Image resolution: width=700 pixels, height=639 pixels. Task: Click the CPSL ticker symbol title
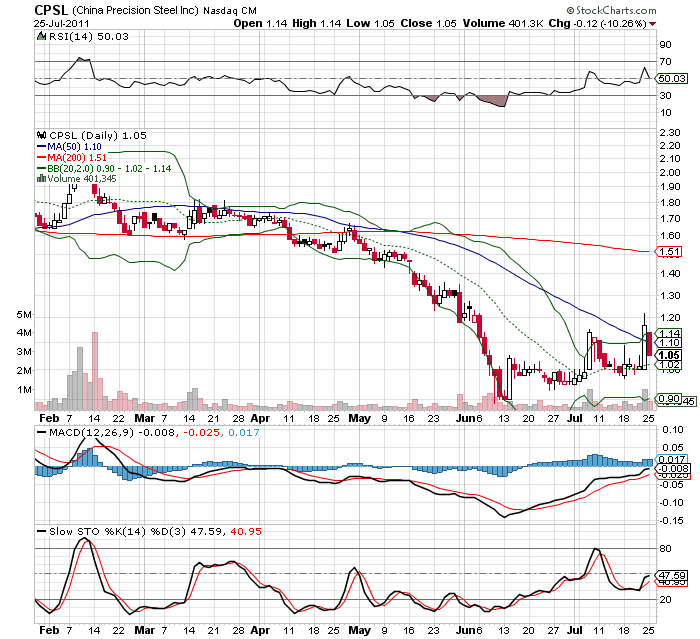coord(51,10)
